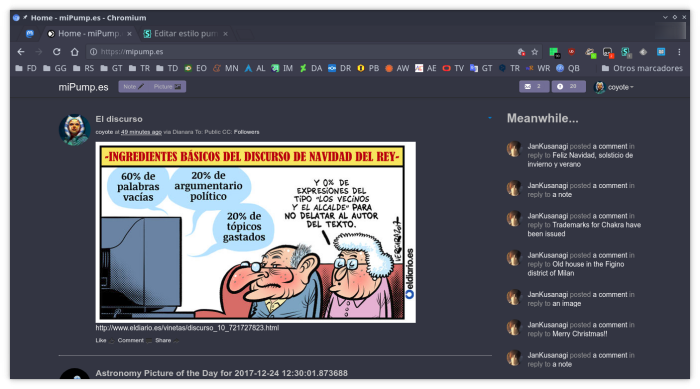Open notifications showing 20
The height and width of the screenshot is (389, 700).
point(568,87)
